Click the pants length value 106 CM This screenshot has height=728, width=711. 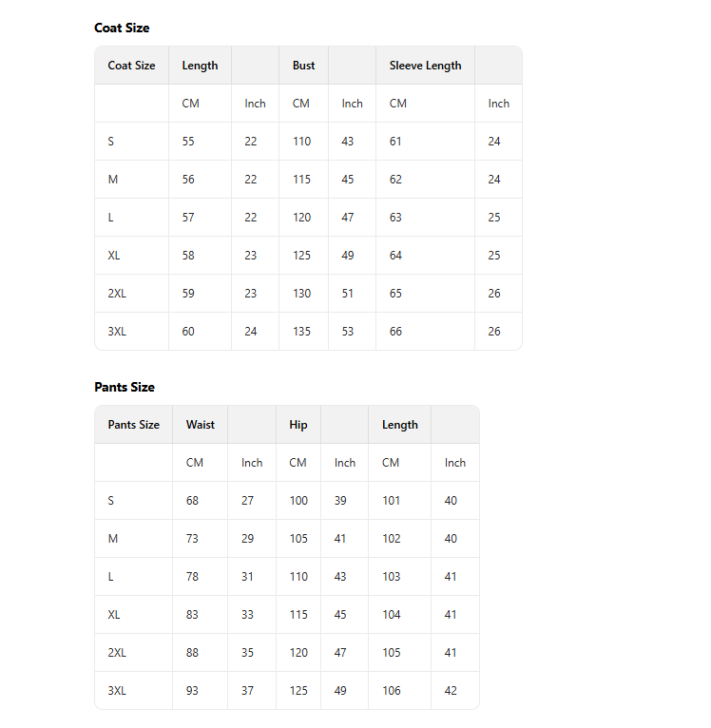pos(391,691)
